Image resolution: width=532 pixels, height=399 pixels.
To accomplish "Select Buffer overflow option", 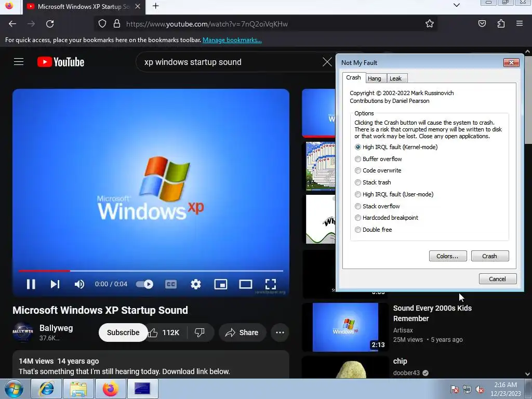I will (378, 159).
